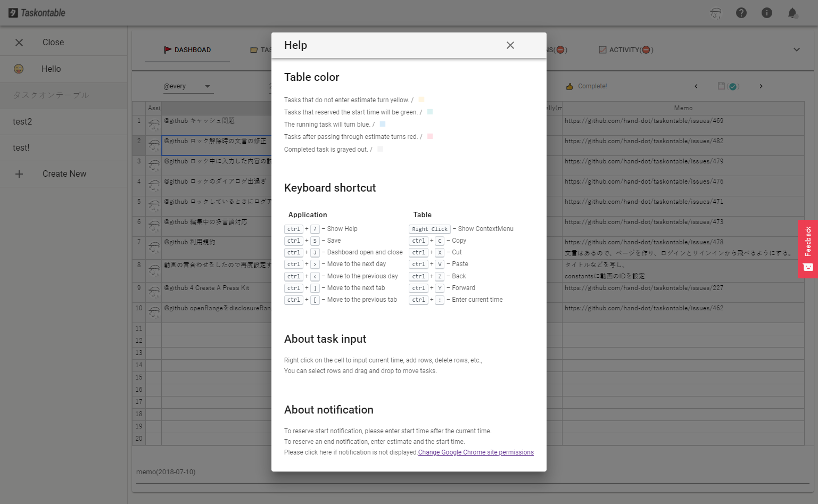Select issue 479 memo cell

tap(683, 166)
